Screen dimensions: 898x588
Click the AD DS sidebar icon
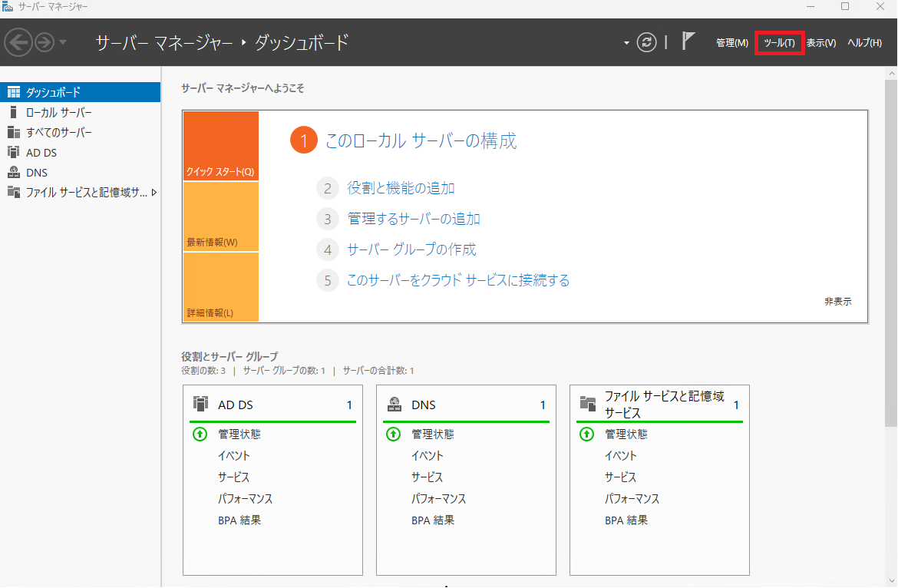[14, 152]
